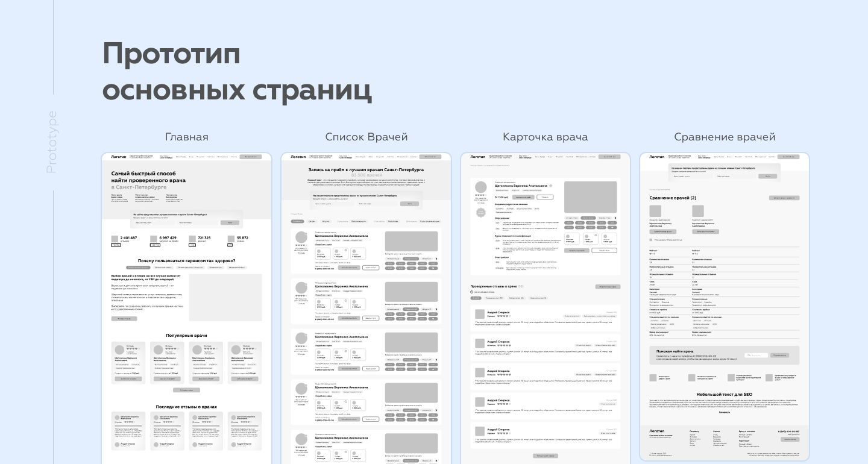Click the icon beside the 2 401 487 statistic
Image resolution: width=868 pixels, height=464 pixels.
tap(115, 239)
